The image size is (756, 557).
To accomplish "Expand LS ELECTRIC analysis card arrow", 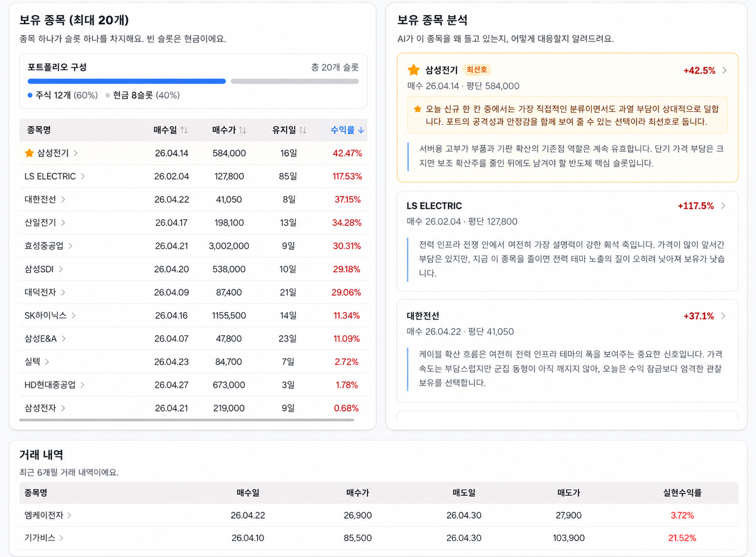I will tap(723, 206).
